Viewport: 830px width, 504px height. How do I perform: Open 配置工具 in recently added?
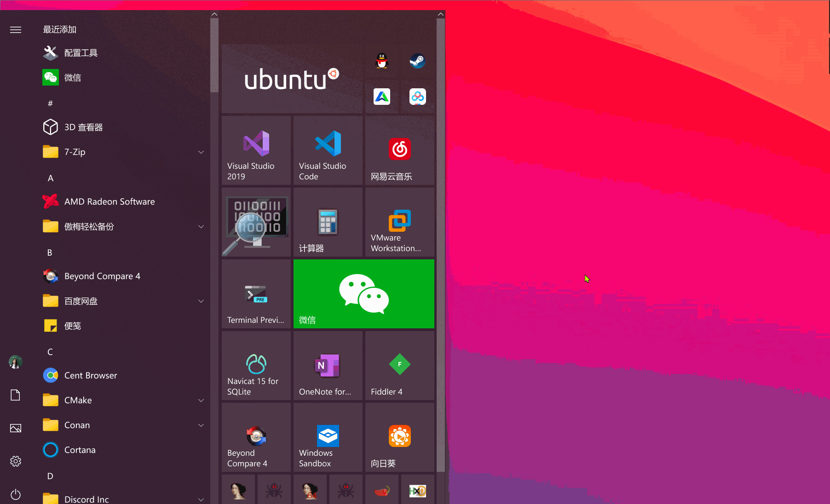coord(125,53)
